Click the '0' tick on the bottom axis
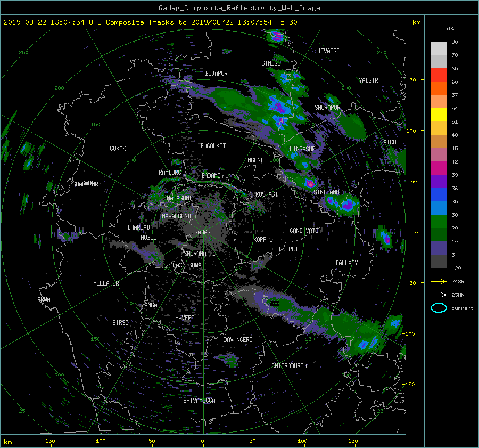 point(202,441)
